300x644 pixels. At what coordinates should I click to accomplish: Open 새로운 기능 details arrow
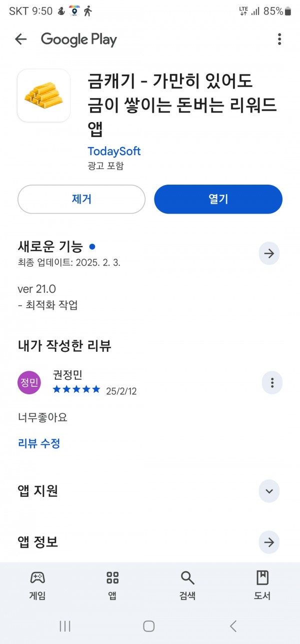click(269, 254)
